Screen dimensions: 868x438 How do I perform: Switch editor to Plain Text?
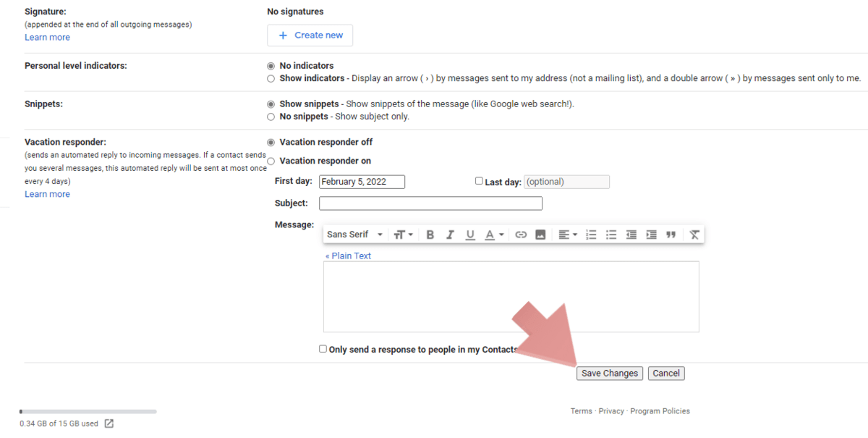pos(348,256)
